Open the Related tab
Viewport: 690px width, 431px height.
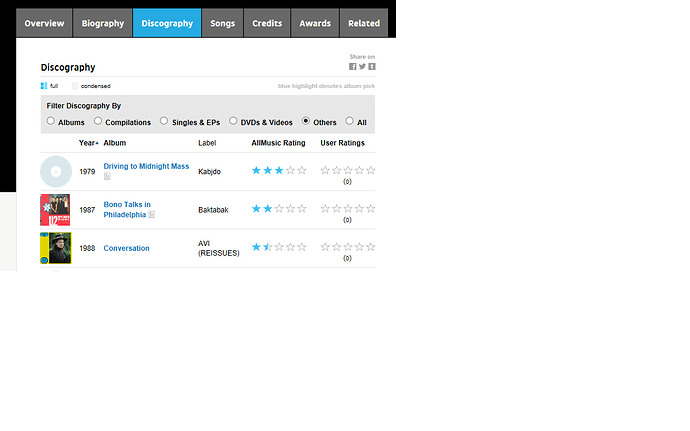364,23
